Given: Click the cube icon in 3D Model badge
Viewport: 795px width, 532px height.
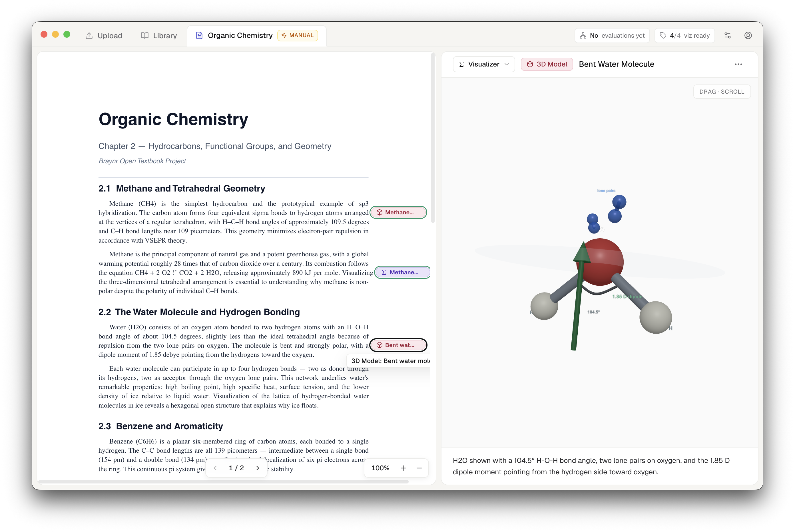Looking at the screenshot, I should coord(530,64).
